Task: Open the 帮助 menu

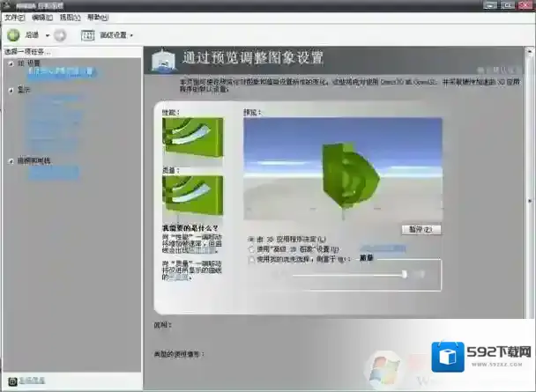Action: 98,17
